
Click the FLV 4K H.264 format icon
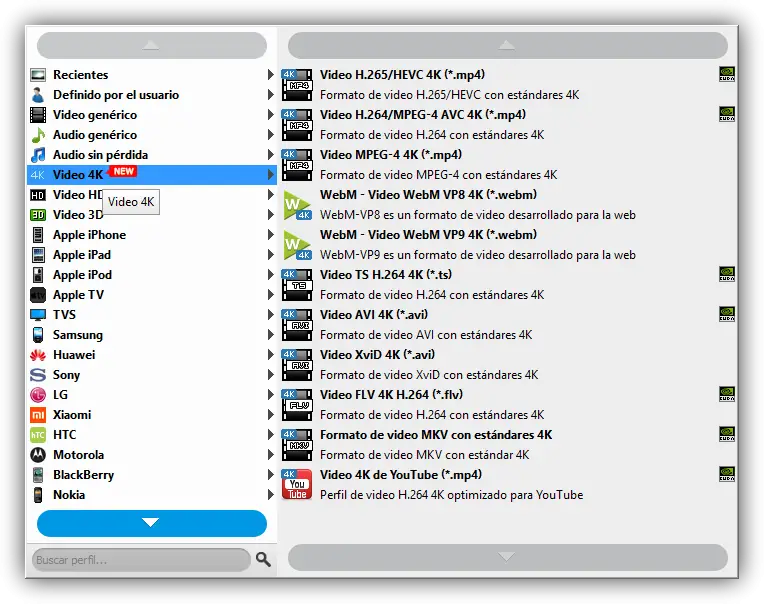pyautogui.click(x=297, y=405)
